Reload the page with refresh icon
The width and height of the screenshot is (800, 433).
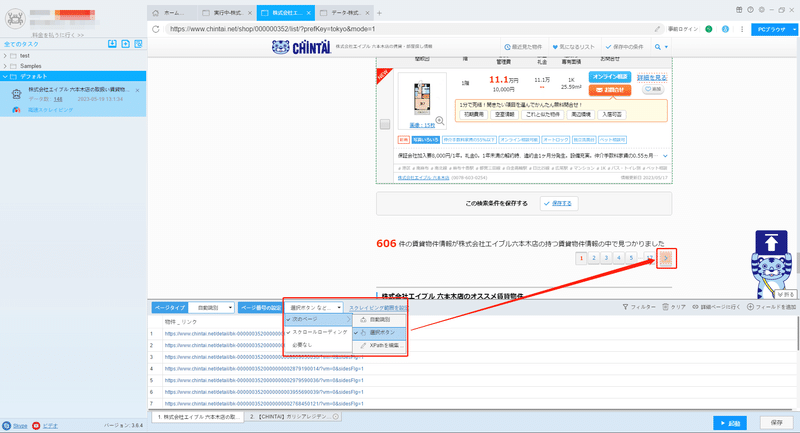tap(156, 29)
